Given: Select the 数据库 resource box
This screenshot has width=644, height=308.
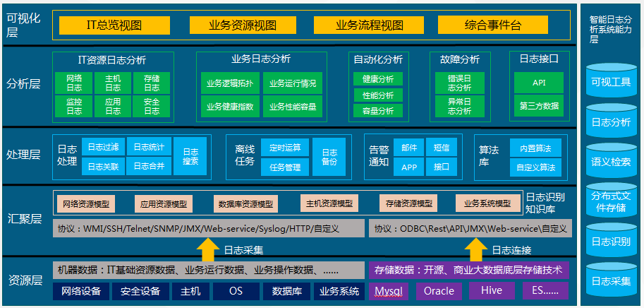Looking at the screenshot, I should [x=286, y=291].
